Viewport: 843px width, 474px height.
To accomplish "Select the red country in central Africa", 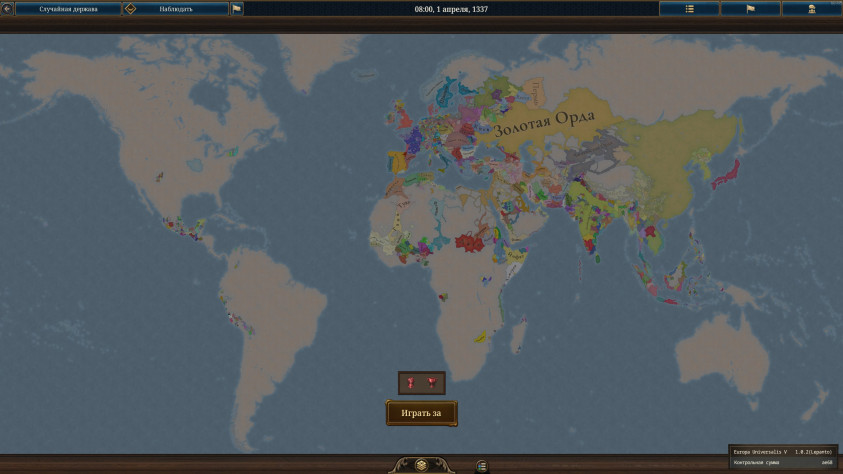I will [469, 241].
